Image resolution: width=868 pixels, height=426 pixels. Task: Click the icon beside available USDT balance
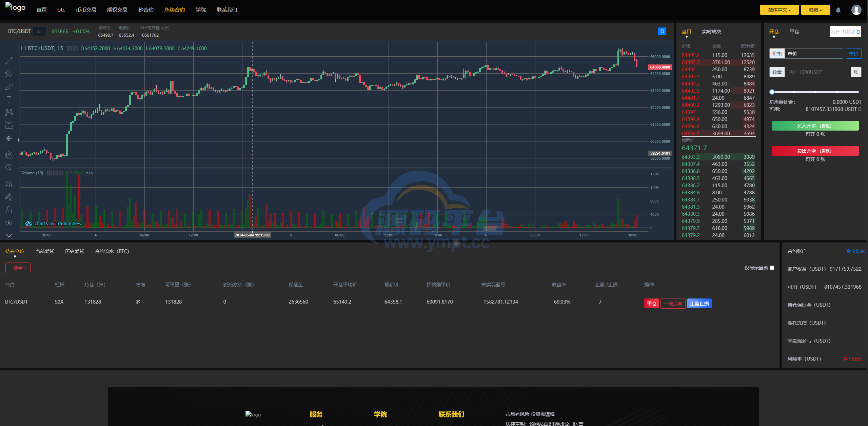860,109
